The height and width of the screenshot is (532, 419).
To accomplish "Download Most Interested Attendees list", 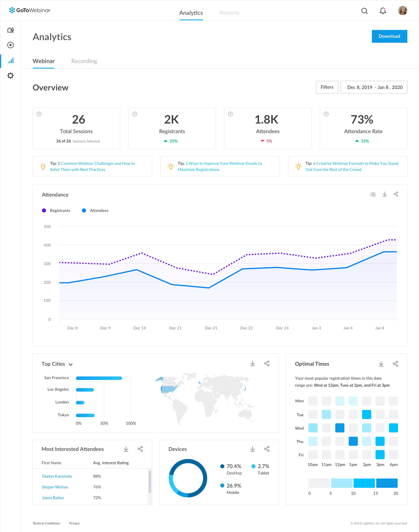I will [126, 449].
